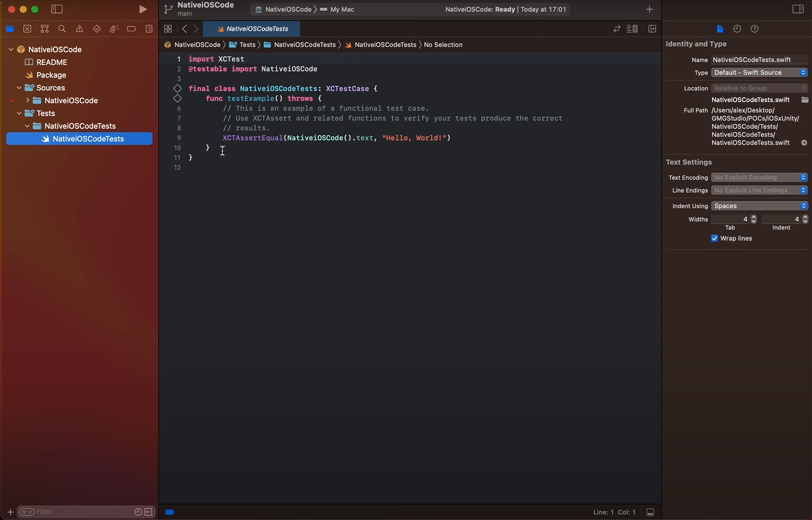Show the History inspector

pyautogui.click(x=737, y=29)
